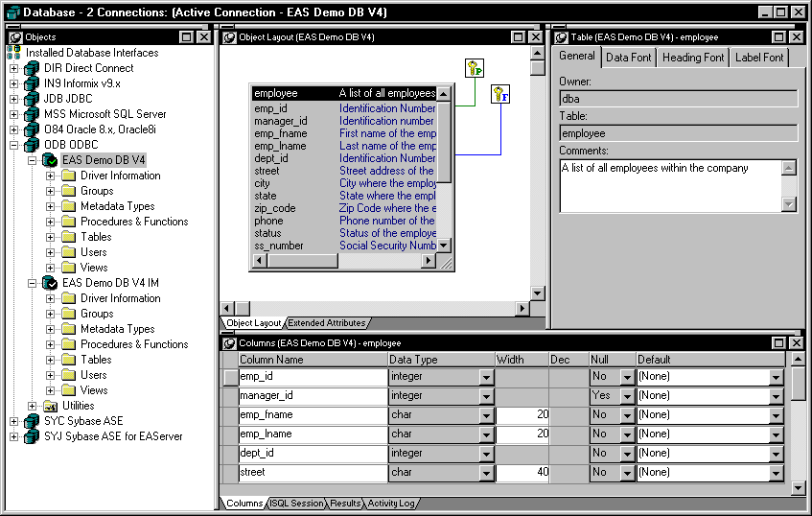Click the Utilities folder icon

(x=50, y=406)
